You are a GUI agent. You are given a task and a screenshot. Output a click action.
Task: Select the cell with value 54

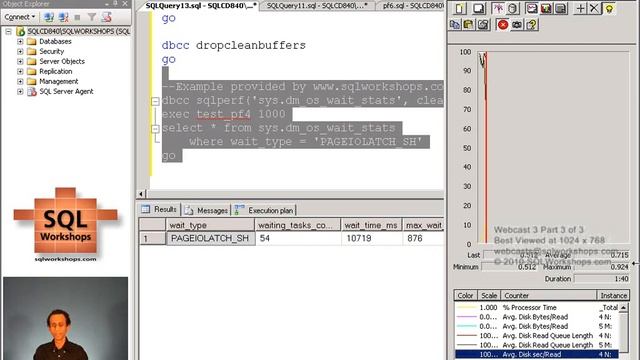298,238
